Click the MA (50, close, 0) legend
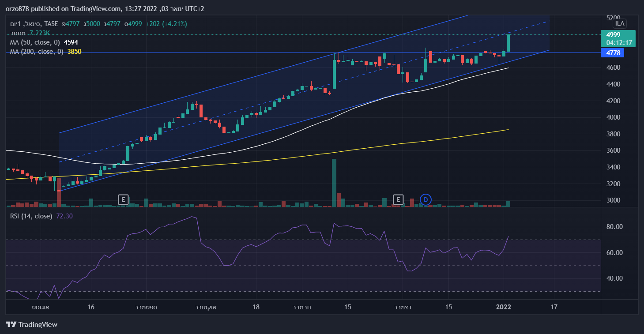 click(x=35, y=42)
